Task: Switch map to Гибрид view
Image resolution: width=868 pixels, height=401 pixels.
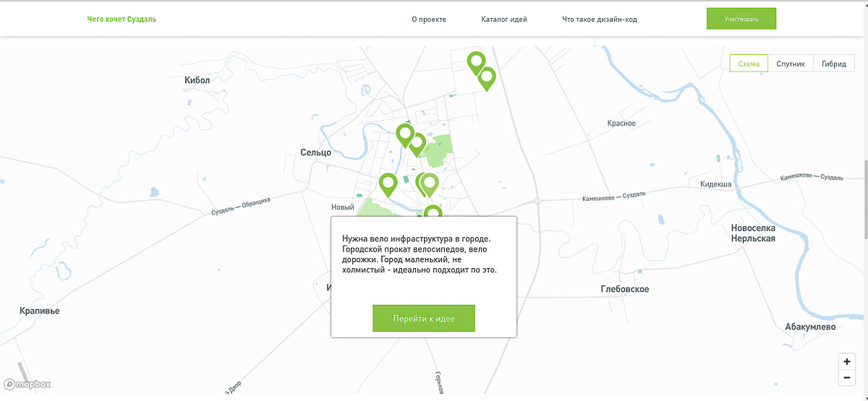Action: pos(834,64)
